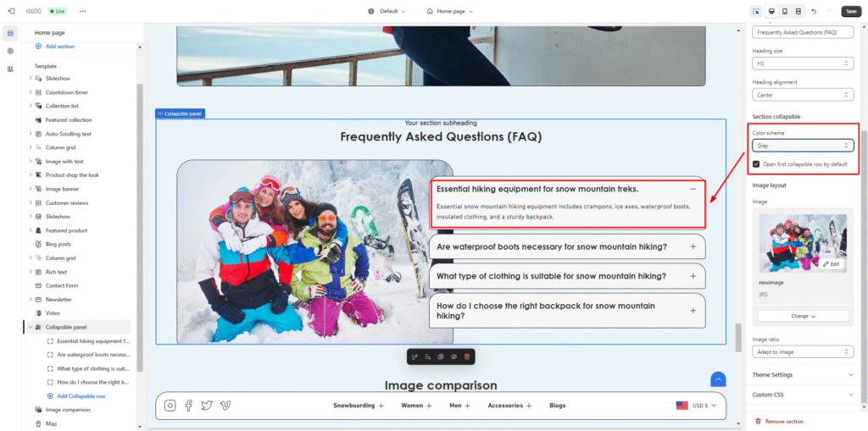Switch to mobile preview icon

pos(785,11)
